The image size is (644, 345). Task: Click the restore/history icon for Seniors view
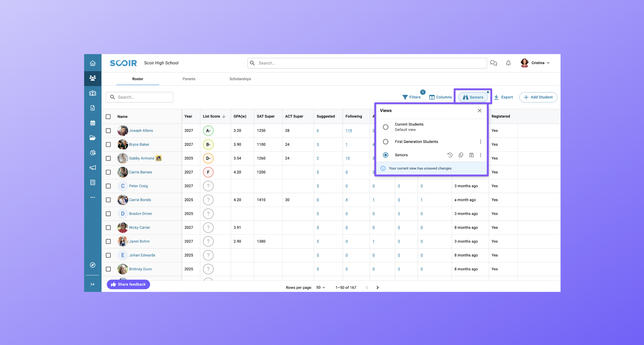coord(450,155)
